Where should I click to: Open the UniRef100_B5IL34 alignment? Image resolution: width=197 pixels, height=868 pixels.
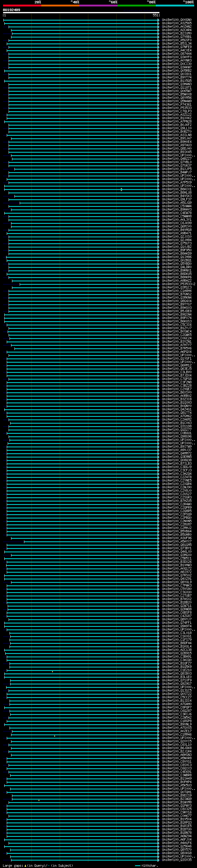point(177,43)
